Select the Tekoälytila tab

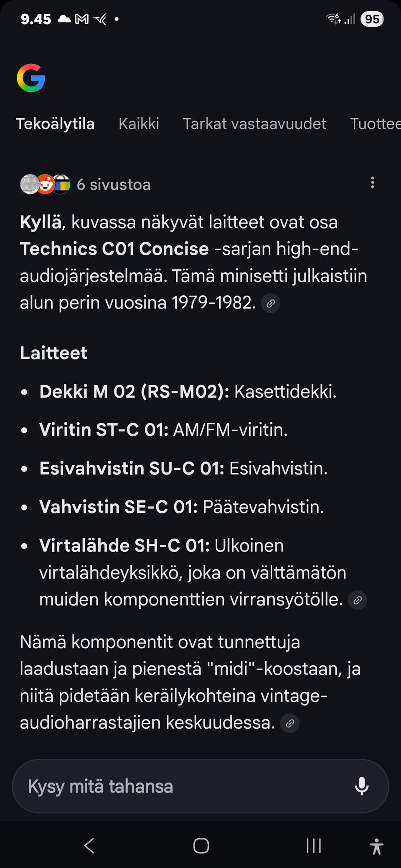(x=55, y=124)
